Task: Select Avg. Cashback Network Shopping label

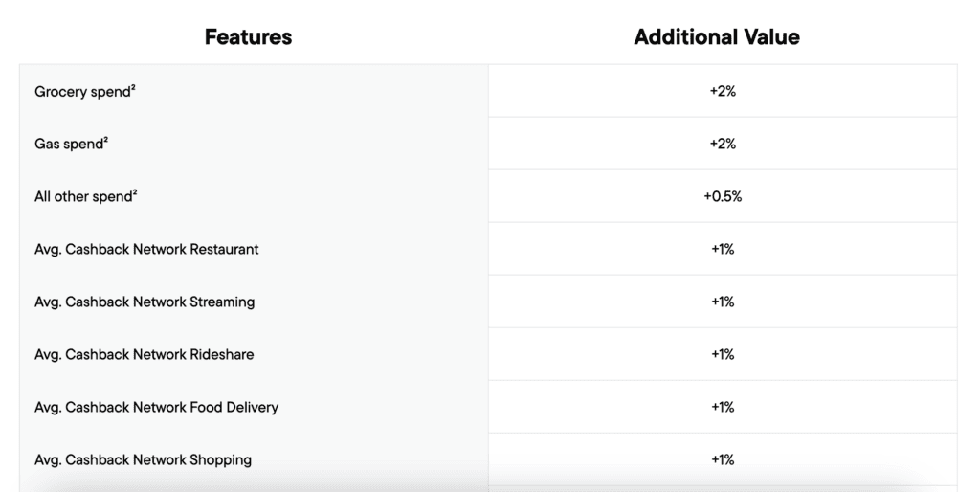Action: coord(143,460)
